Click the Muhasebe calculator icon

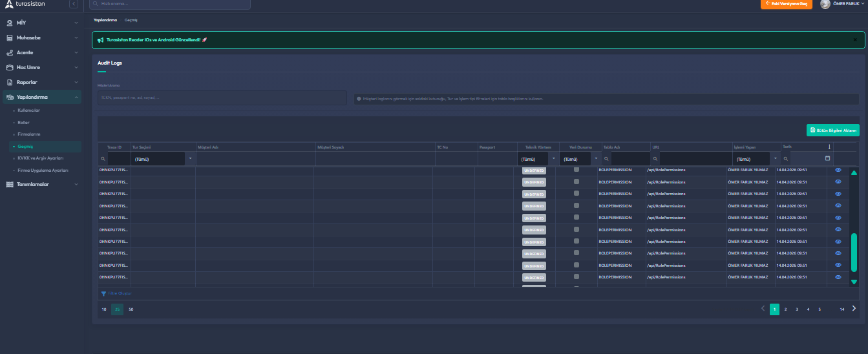(10, 37)
